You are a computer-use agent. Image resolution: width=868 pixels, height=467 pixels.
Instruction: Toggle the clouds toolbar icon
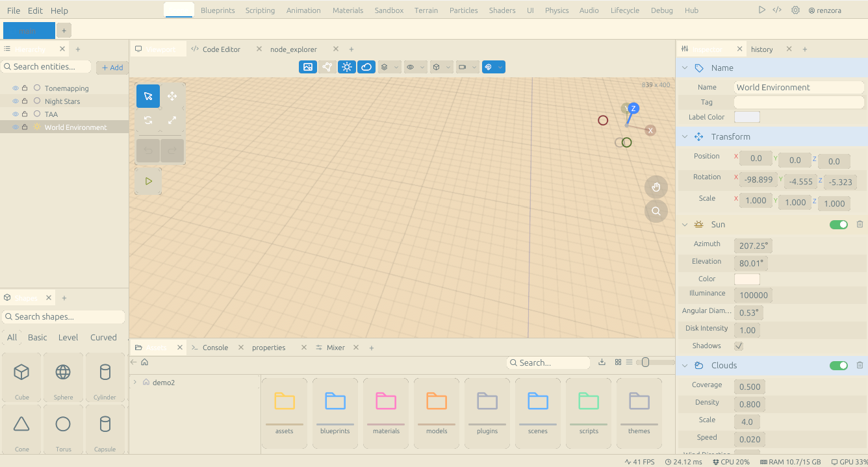point(366,67)
